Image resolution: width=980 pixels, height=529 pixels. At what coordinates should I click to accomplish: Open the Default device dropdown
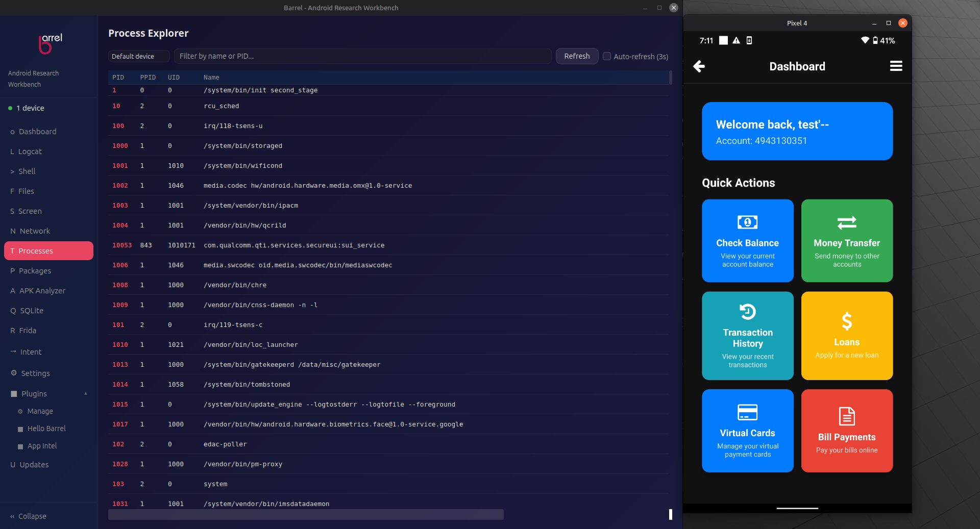coord(139,56)
